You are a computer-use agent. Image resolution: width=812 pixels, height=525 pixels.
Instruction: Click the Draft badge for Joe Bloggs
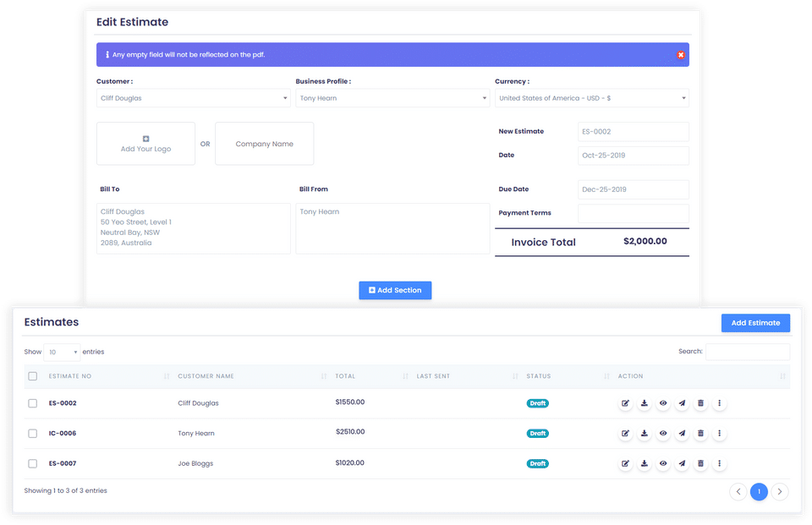point(538,463)
